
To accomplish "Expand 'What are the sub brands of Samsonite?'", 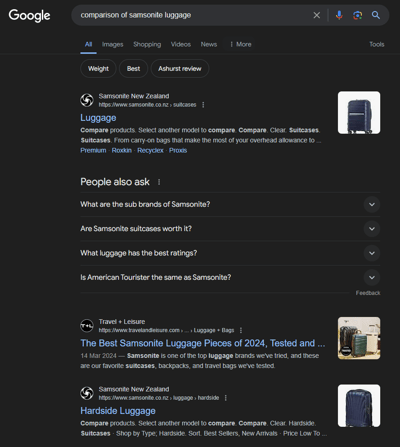I will coord(230,204).
